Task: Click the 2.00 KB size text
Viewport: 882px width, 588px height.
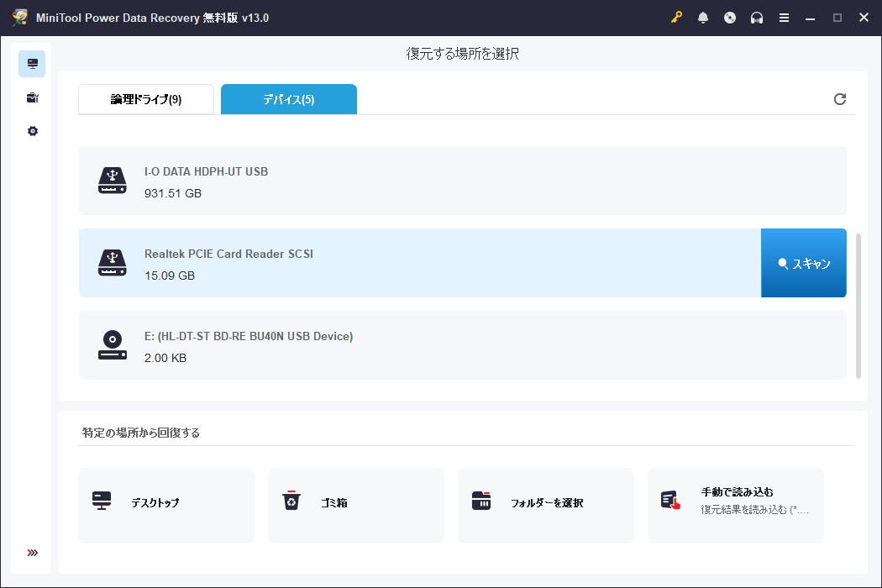Action: (x=165, y=358)
